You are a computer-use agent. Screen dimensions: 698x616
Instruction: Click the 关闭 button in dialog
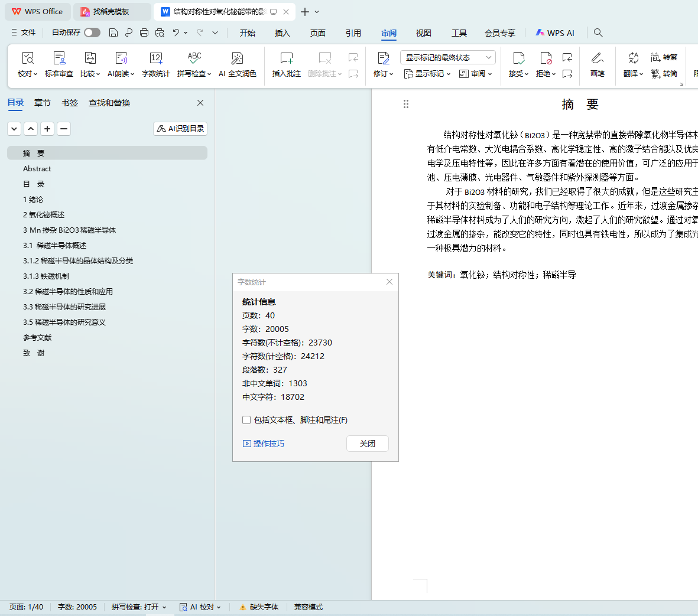pos(367,444)
